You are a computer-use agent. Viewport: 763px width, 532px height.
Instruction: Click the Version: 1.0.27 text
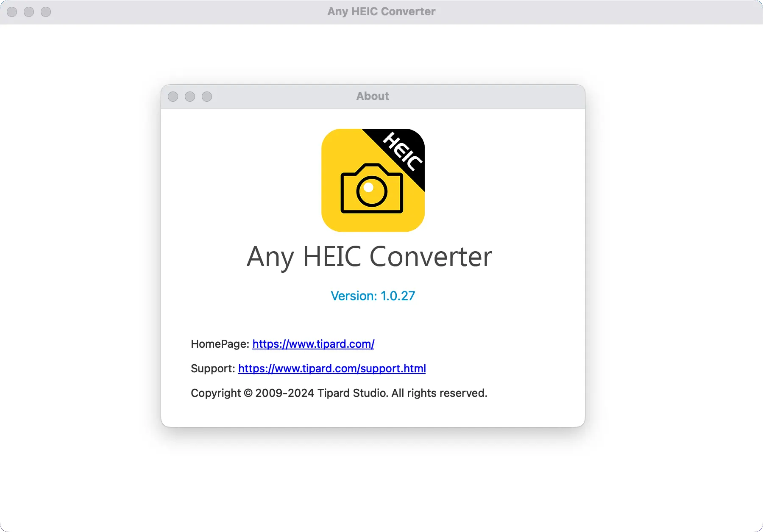click(x=373, y=296)
